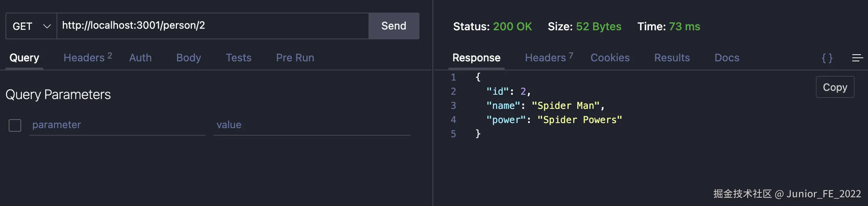
Task: Copy the response JSON
Action: tap(835, 87)
